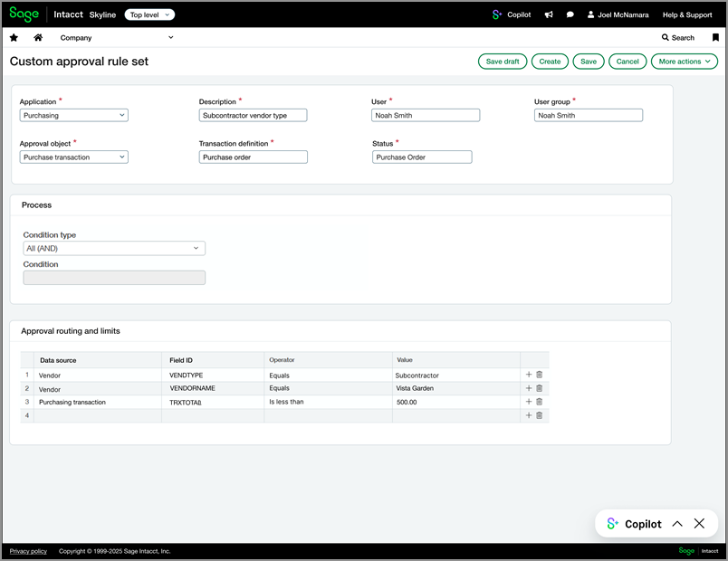Close the Copilot floating panel
Screen dimensions: 728x561
point(699,524)
